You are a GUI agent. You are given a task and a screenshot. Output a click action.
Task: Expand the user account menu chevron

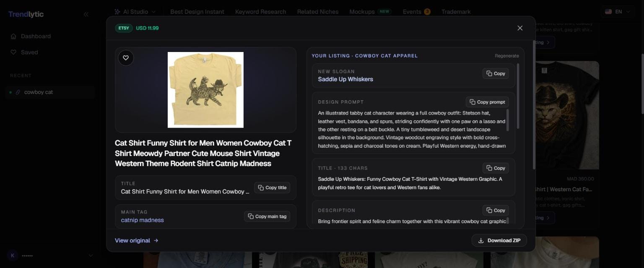click(x=91, y=255)
